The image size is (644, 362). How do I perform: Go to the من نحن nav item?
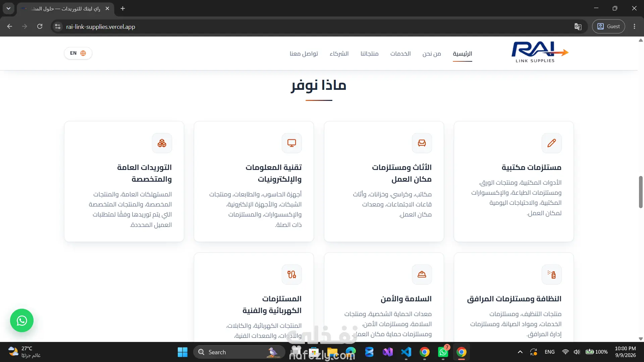click(x=432, y=54)
